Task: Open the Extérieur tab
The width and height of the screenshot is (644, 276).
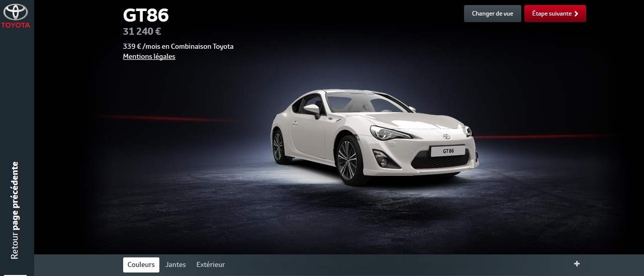Action: 211,265
